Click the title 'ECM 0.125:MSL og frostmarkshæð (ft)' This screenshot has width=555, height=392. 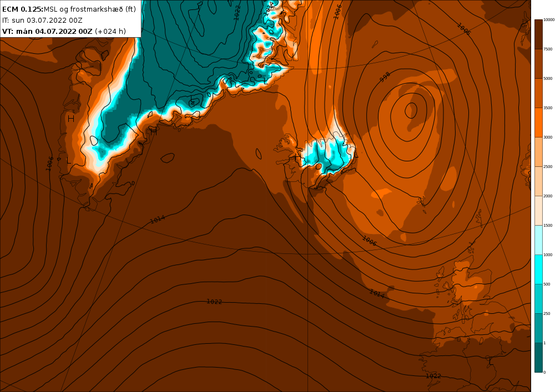pyautogui.click(x=69, y=9)
